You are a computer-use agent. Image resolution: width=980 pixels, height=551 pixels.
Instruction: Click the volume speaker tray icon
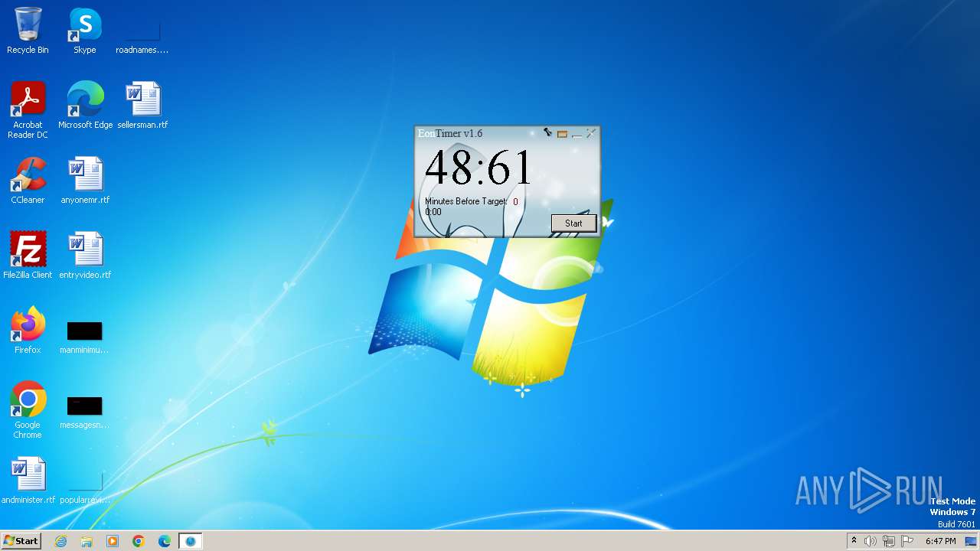tap(871, 541)
